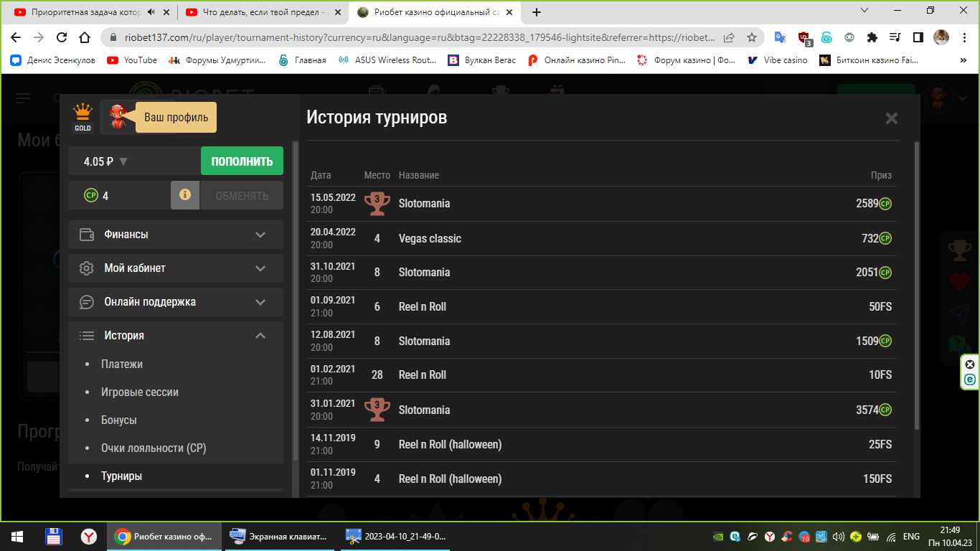Click the Название column header
The image size is (980, 551).
(419, 175)
